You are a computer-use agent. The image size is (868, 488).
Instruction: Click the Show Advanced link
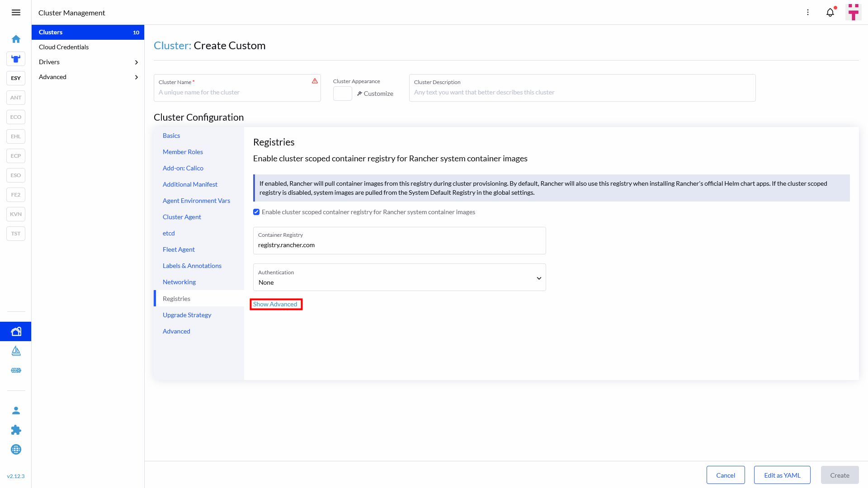tap(275, 304)
